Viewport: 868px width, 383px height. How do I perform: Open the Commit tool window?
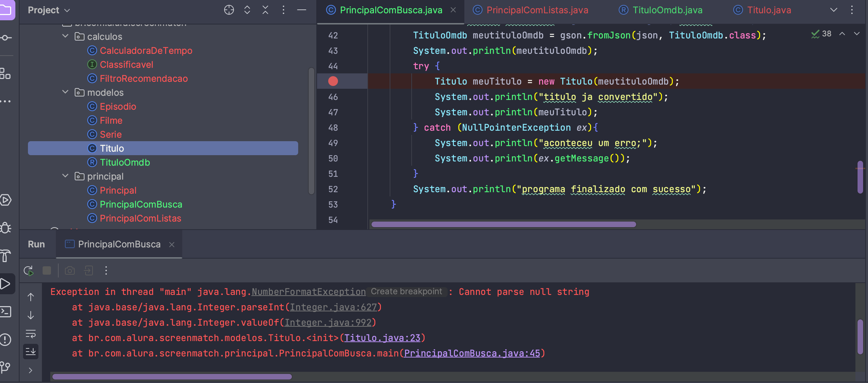(6, 38)
